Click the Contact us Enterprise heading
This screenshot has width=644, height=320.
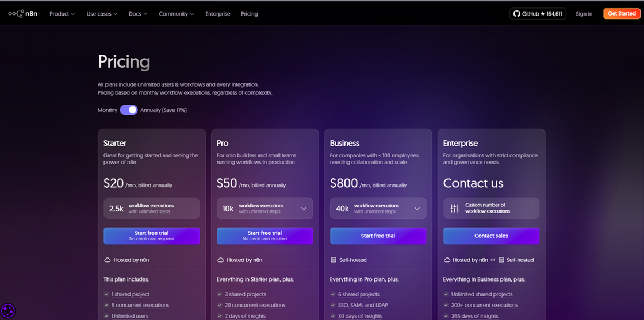[x=473, y=183]
